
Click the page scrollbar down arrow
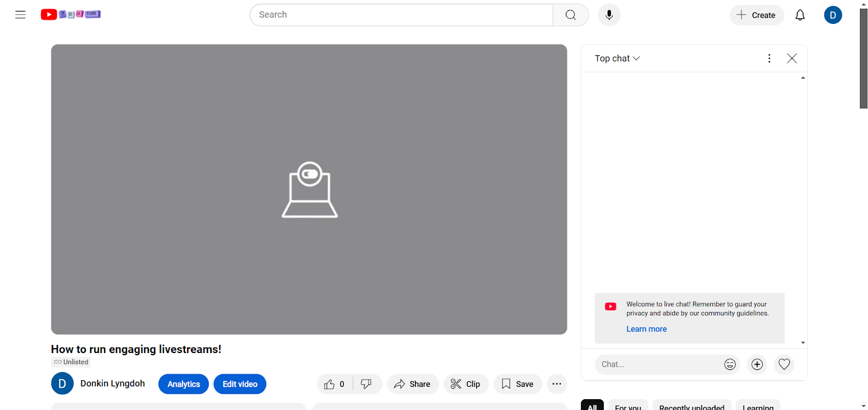[864, 406]
